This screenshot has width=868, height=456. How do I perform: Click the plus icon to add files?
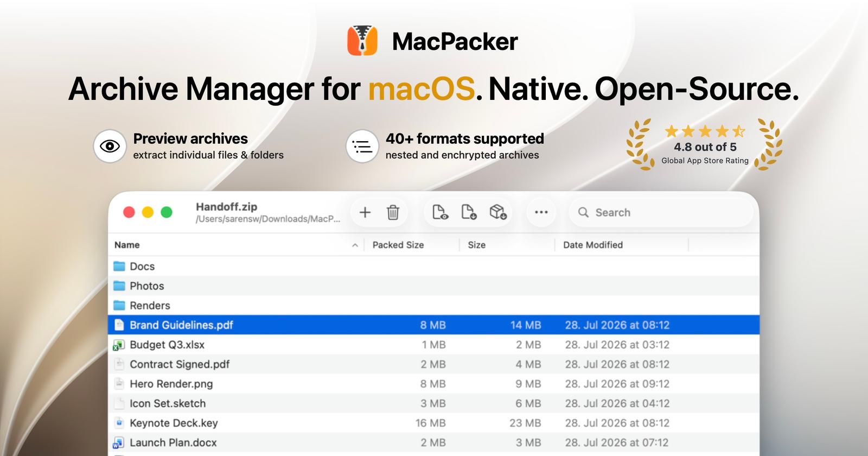coord(365,212)
